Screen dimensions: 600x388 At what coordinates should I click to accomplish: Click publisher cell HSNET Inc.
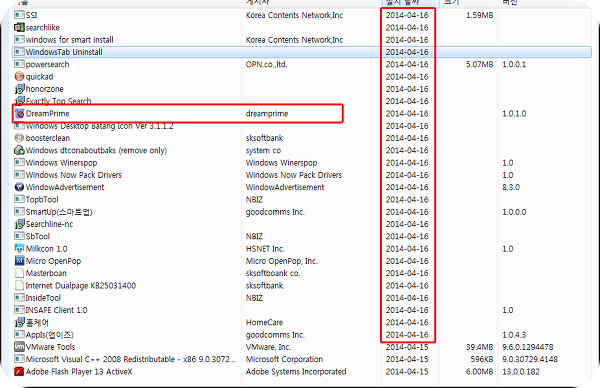click(265, 249)
